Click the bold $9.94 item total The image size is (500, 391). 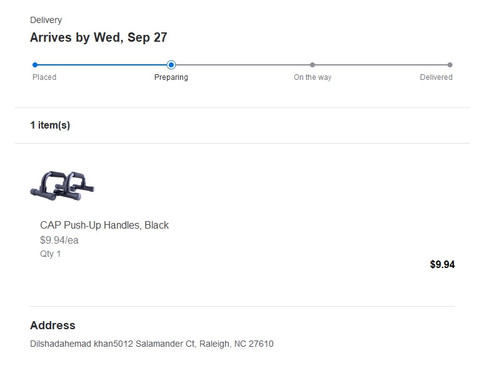[442, 264]
